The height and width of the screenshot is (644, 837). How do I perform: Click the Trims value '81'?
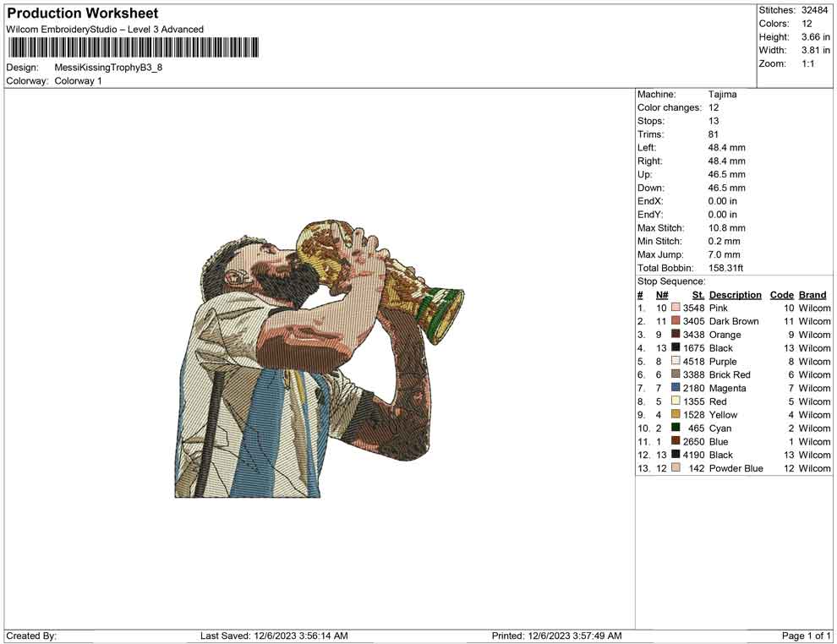[x=714, y=134]
